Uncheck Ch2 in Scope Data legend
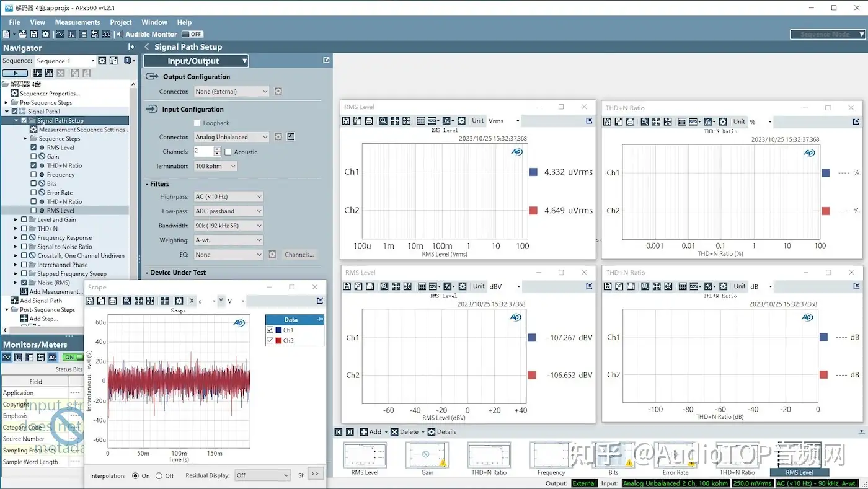The image size is (868, 489). coord(270,341)
